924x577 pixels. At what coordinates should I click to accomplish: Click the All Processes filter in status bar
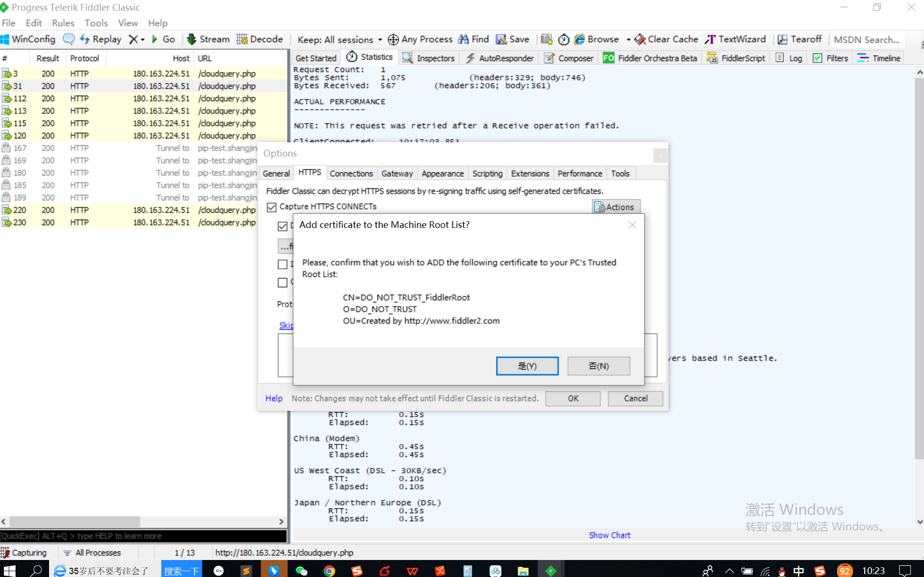click(x=92, y=553)
